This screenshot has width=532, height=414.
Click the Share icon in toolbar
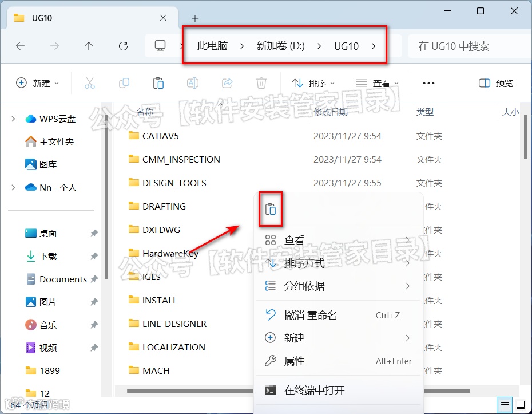(x=227, y=83)
